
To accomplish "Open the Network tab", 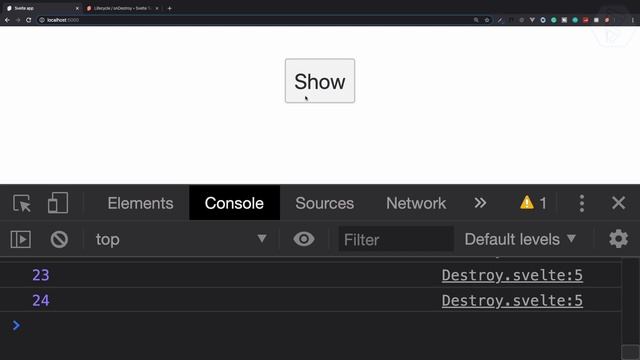I will click(416, 203).
